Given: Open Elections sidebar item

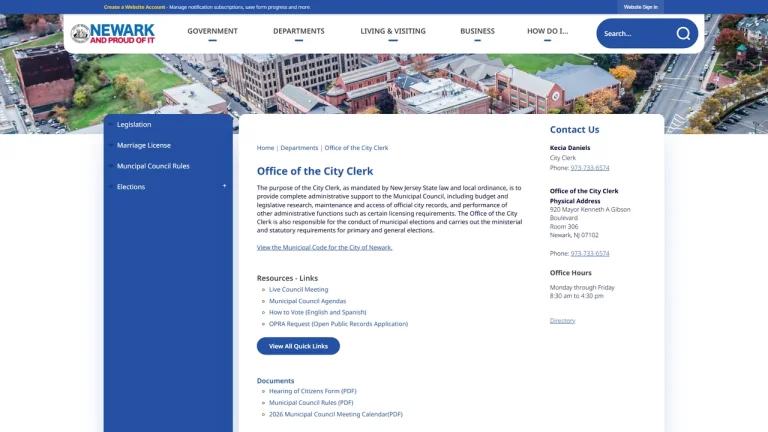Looking at the screenshot, I should pos(131,187).
